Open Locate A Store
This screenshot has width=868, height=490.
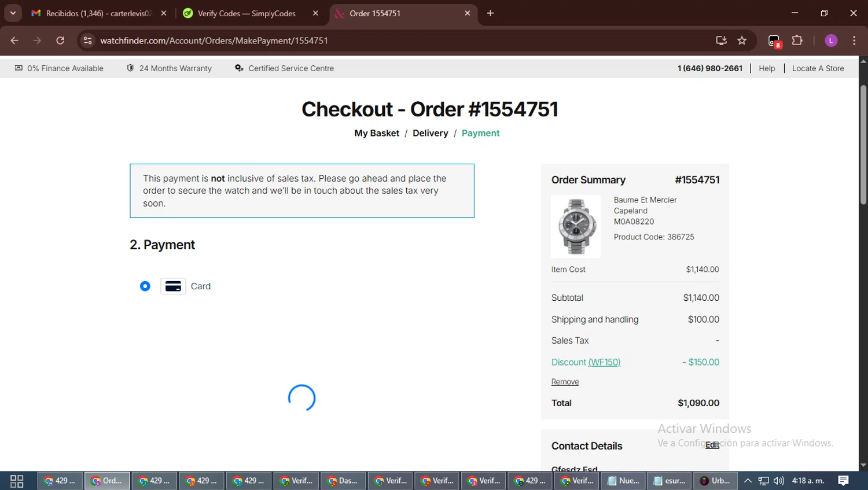click(818, 68)
